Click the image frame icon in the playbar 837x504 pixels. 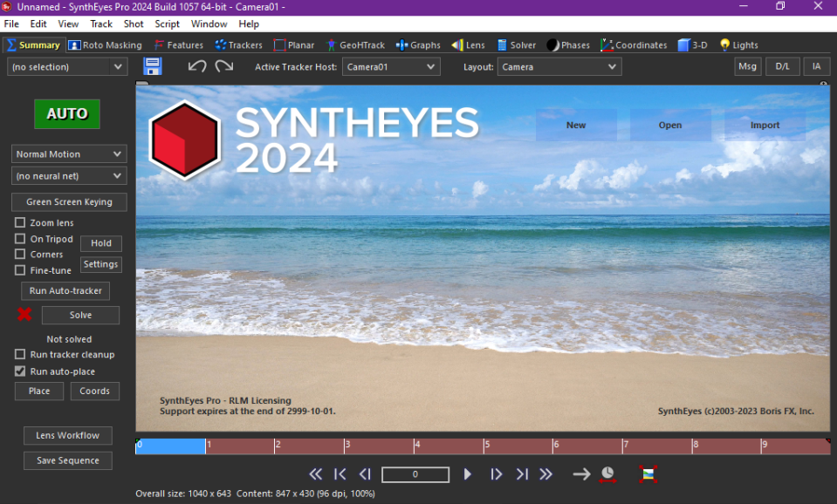(648, 474)
